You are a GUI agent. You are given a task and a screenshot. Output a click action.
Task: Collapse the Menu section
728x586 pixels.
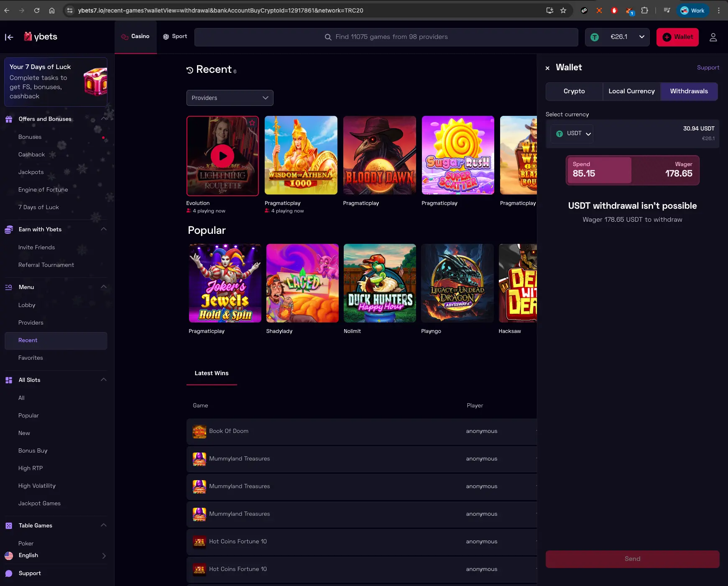104,287
